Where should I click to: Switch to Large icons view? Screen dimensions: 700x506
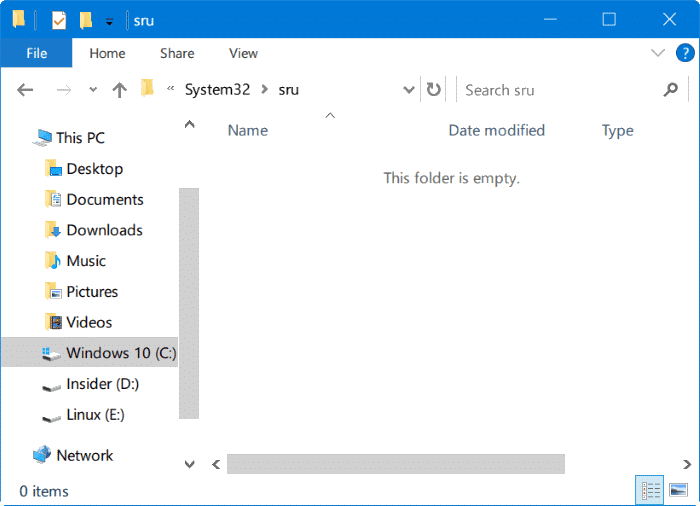[x=678, y=490]
